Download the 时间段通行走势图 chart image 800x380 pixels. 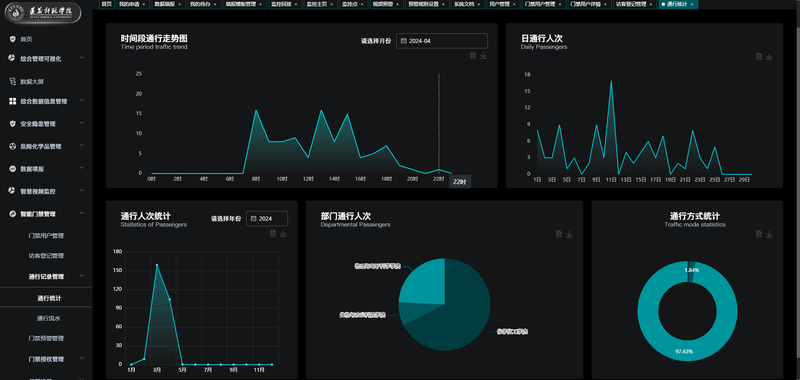[483, 56]
